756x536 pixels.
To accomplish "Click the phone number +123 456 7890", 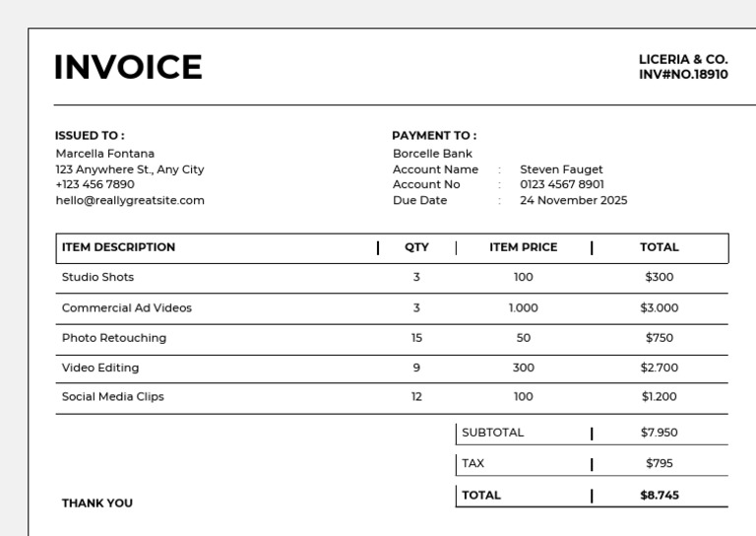I will [x=94, y=184].
